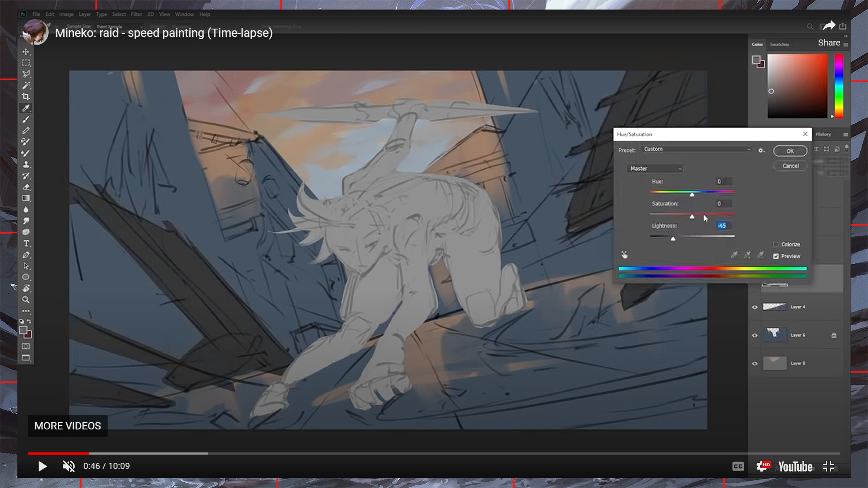The height and width of the screenshot is (488, 868).
Task: Select the Eraser tool
Action: point(26,187)
